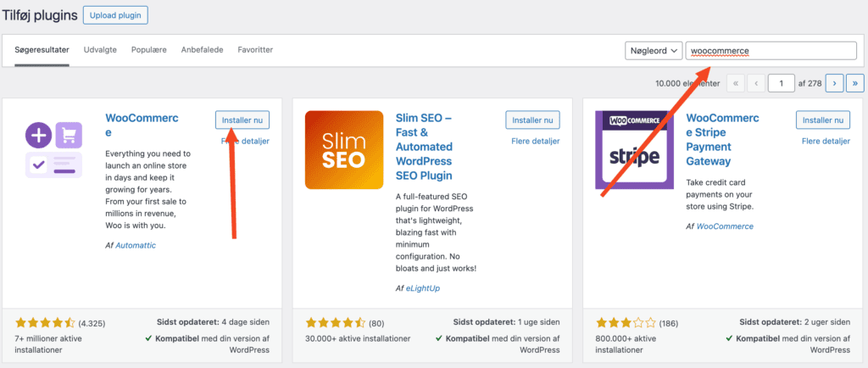Click the Stripe plugin logo thumbnail
This screenshot has width=868, height=368.
(634, 150)
